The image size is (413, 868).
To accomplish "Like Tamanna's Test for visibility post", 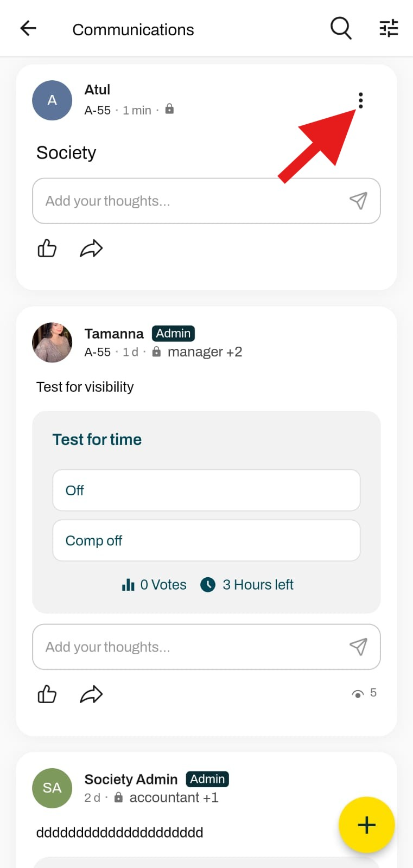I will pyautogui.click(x=47, y=694).
